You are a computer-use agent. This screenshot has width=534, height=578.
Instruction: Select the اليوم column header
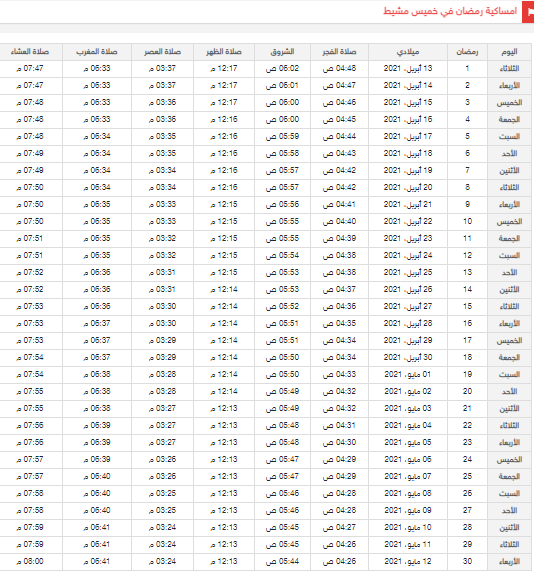tap(509, 52)
